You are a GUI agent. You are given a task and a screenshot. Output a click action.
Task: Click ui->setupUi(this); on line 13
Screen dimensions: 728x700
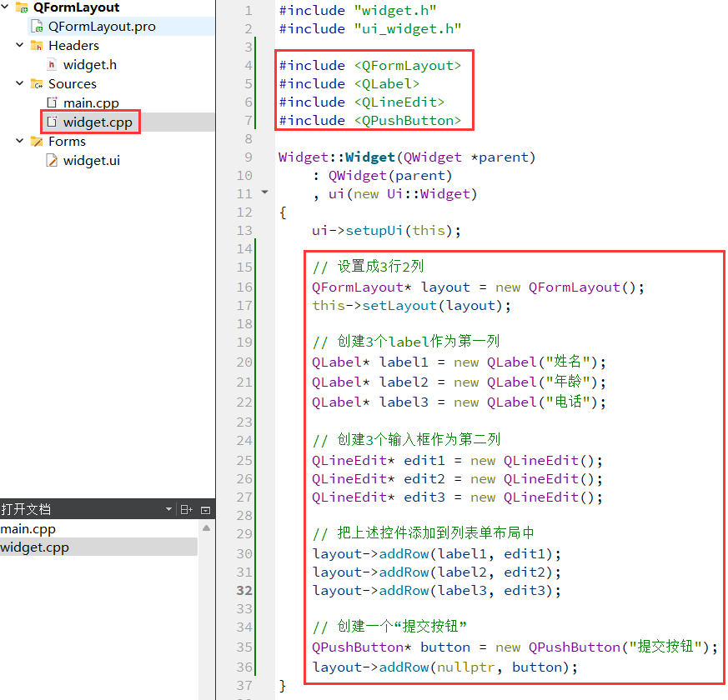click(x=386, y=231)
